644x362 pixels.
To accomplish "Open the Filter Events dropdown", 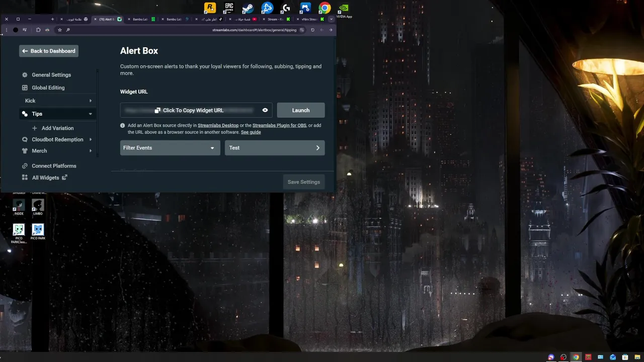I will [x=170, y=148].
